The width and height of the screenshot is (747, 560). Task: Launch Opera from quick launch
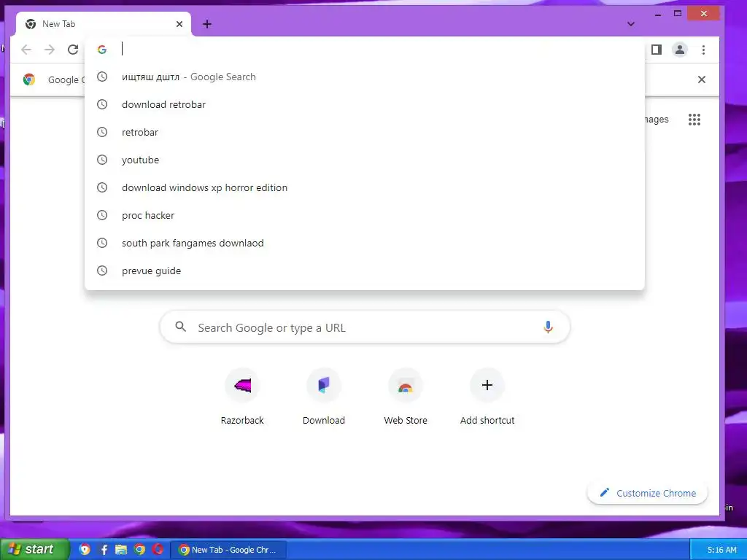click(158, 550)
